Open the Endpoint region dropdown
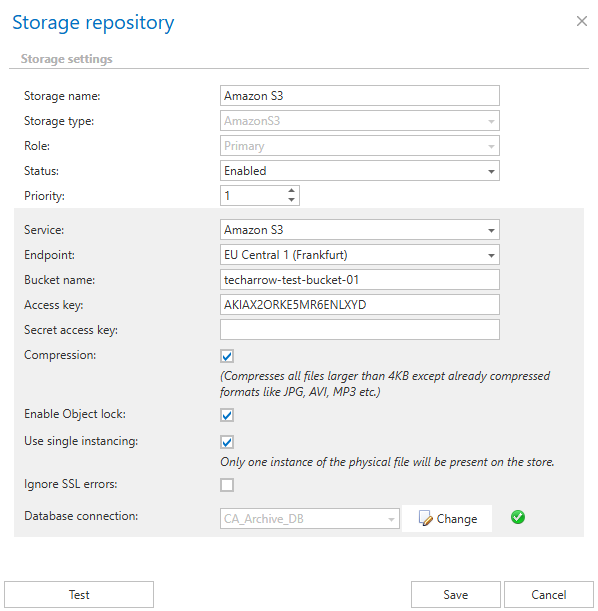 [x=360, y=255]
